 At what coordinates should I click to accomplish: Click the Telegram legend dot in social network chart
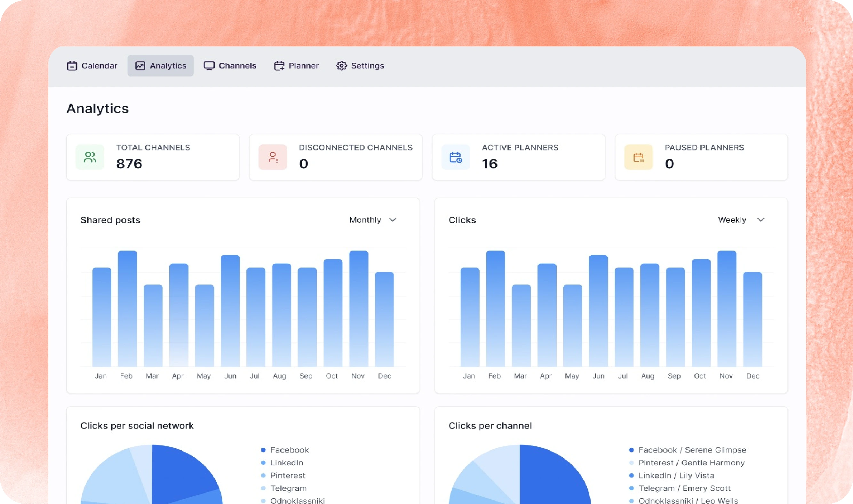coord(263,488)
